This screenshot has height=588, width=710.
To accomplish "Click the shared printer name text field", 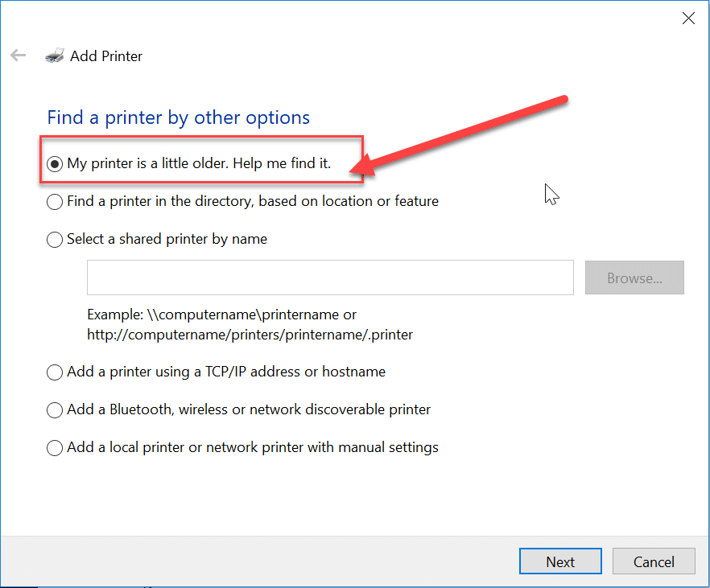I will click(330, 278).
